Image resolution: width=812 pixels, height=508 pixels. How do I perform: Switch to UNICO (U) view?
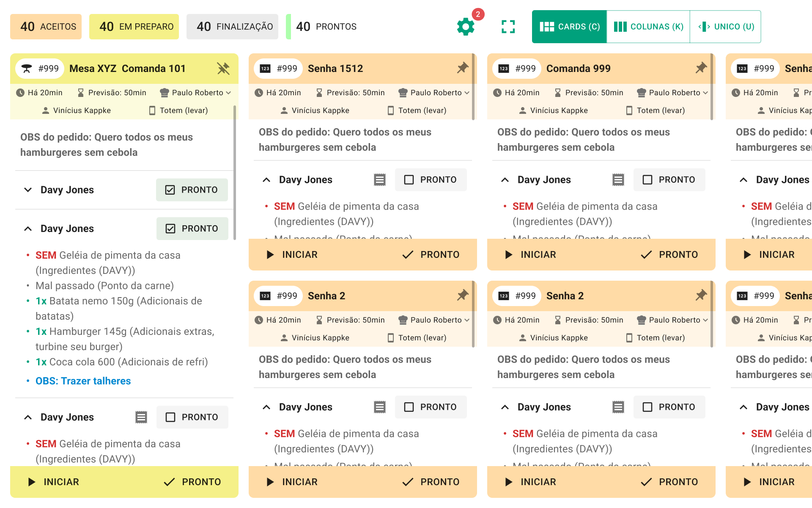(726, 27)
